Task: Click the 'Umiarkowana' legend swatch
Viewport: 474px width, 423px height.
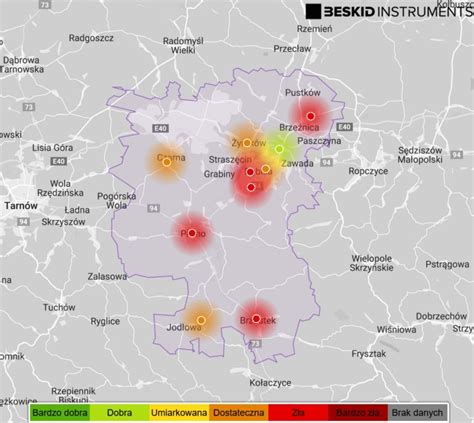Action: 179,413
